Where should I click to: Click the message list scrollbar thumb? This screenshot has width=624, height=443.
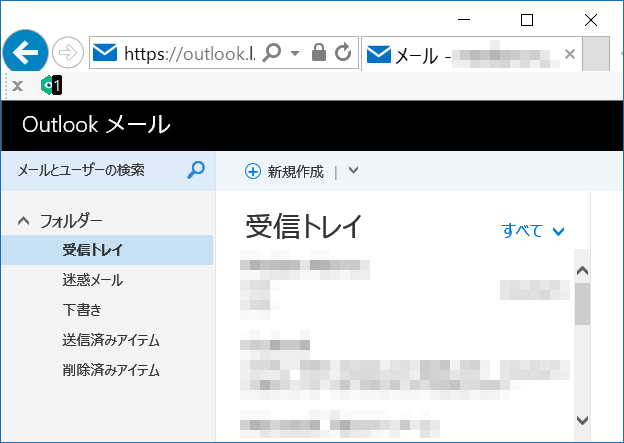(x=583, y=304)
